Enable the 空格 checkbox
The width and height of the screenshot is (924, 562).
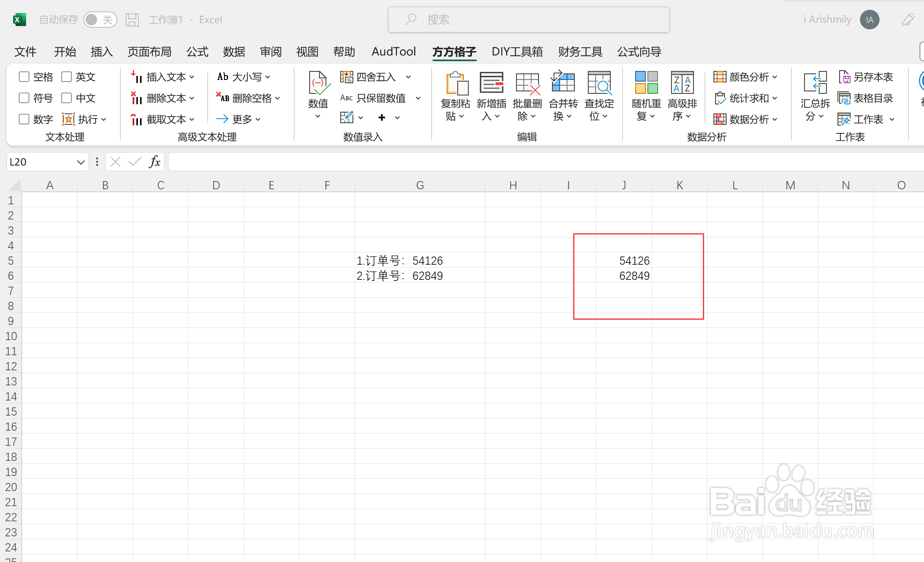(24, 77)
